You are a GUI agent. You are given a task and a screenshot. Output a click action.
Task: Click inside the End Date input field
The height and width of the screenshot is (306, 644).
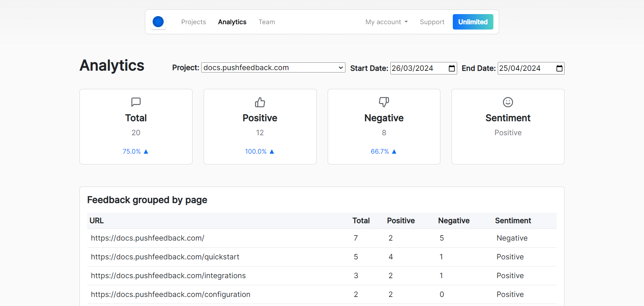tap(523, 68)
